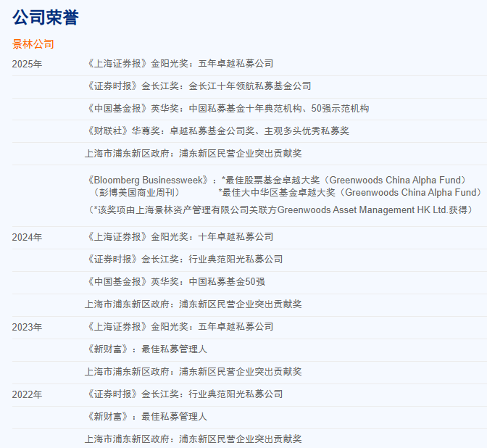Select the 最佳股票基金卓越大奖 line
487x448 pixels.
tap(344, 180)
